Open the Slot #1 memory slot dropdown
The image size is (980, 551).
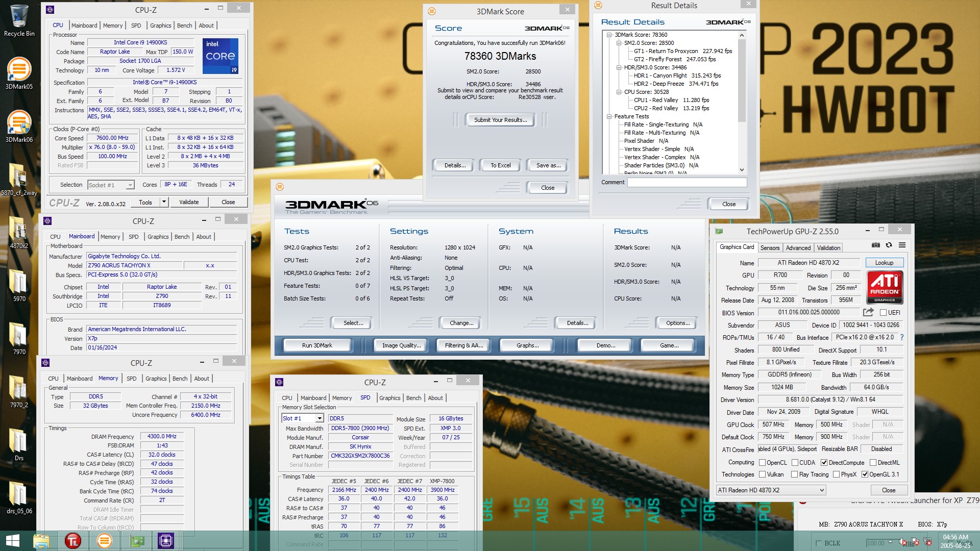[303, 418]
